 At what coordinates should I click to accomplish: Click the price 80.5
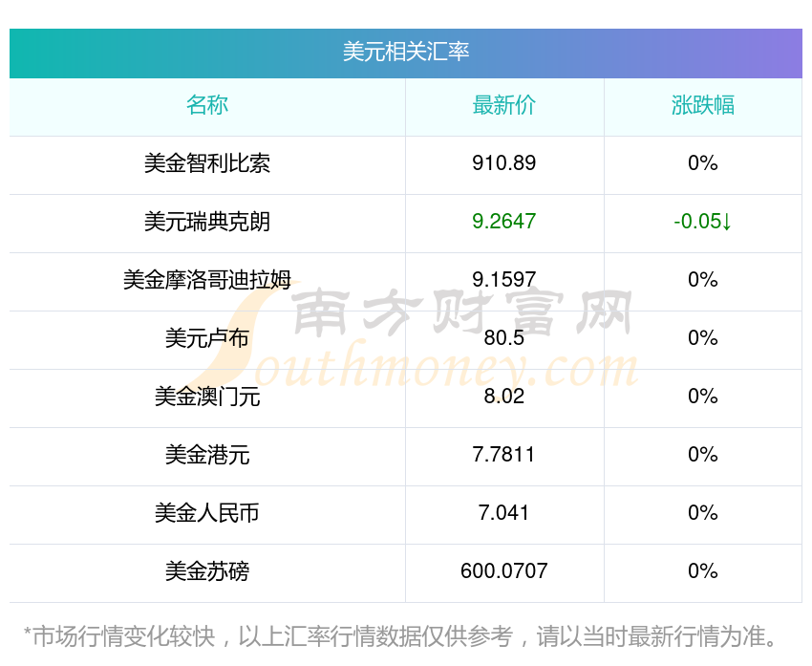point(503,338)
